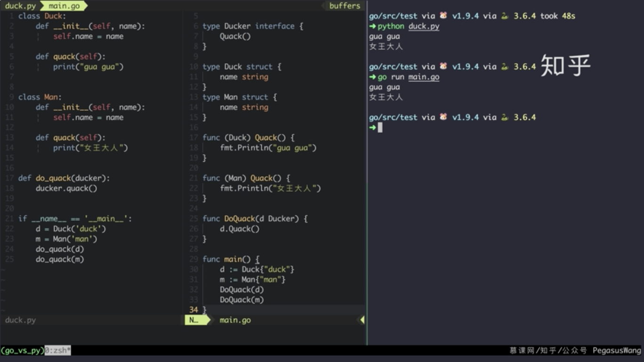Click the snake icon in the last prompt line
The height and width of the screenshot is (362, 644).
(x=505, y=117)
